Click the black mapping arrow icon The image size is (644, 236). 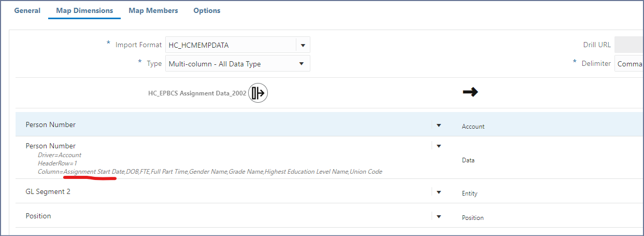470,92
